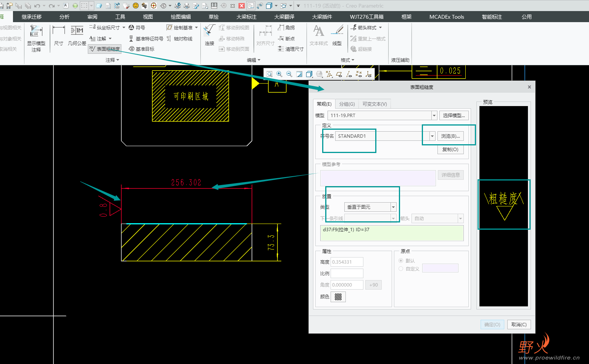Click the Datum Feature Symbol (基准特征符号) tool

[146, 39]
